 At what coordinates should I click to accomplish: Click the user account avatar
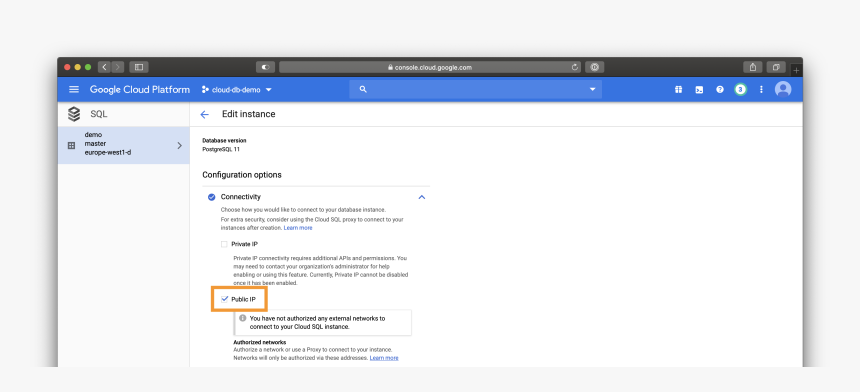point(783,89)
